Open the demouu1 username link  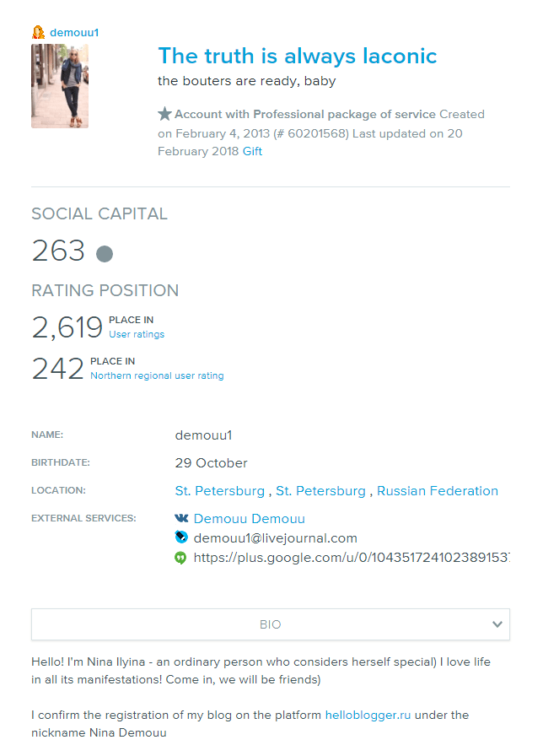[74, 32]
